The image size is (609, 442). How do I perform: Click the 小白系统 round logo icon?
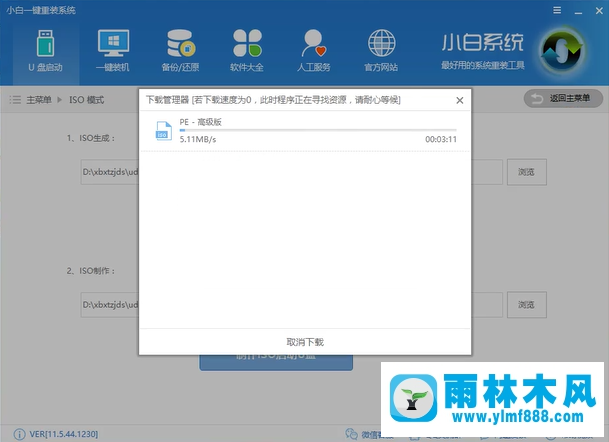pyautogui.click(x=562, y=51)
